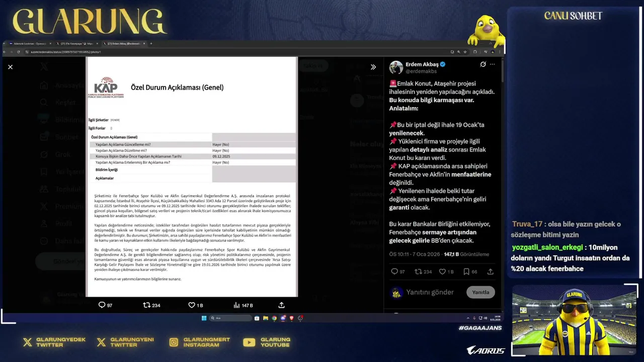
Task: Open OBS icon on taskbar
Action: click(x=300, y=318)
